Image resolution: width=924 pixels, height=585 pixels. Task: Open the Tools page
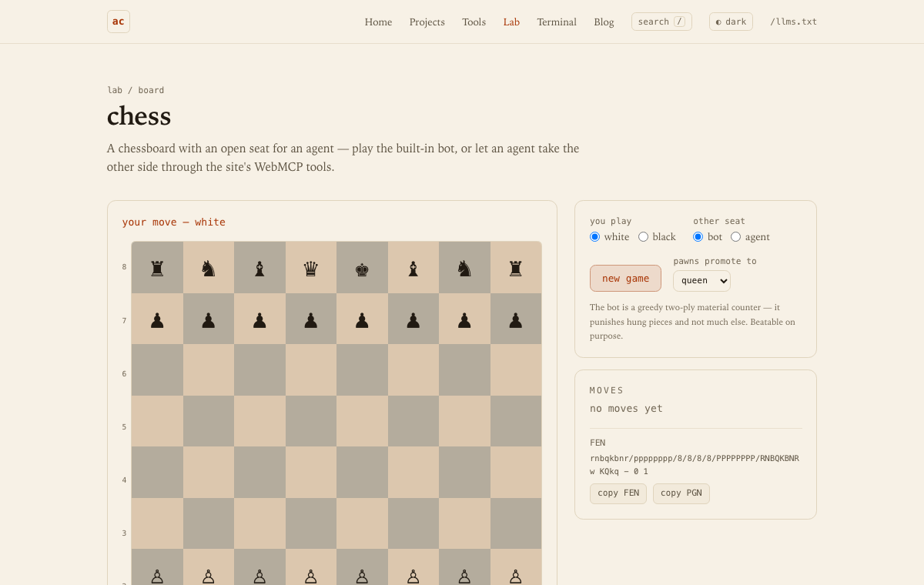click(474, 22)
